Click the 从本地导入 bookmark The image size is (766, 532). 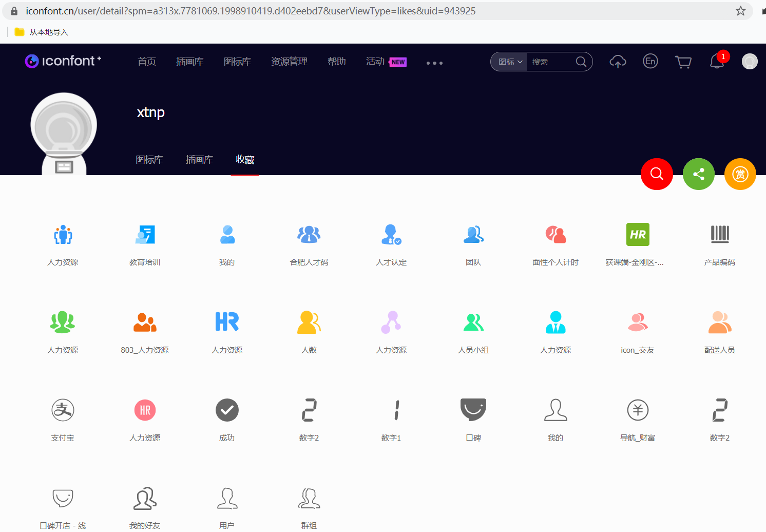click(x=49, y=31)
